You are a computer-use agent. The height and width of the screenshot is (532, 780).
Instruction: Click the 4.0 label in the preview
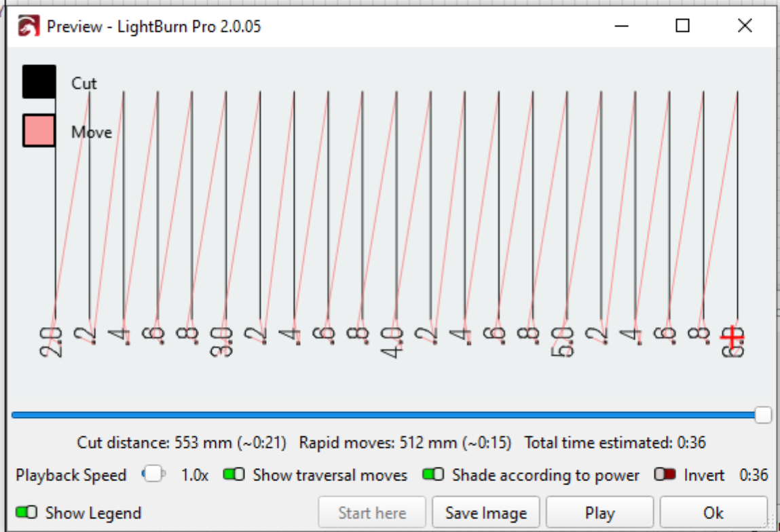pos(396,342)
